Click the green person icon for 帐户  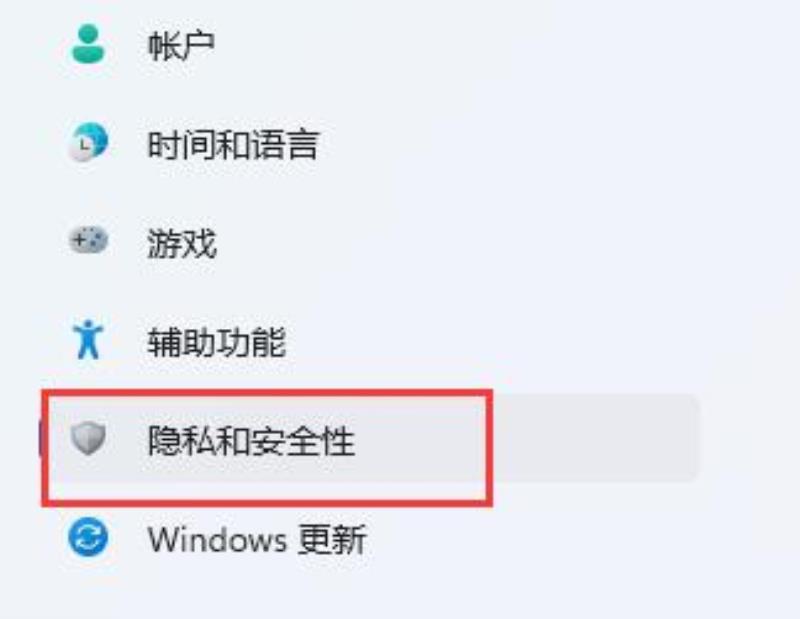point(88,44)
